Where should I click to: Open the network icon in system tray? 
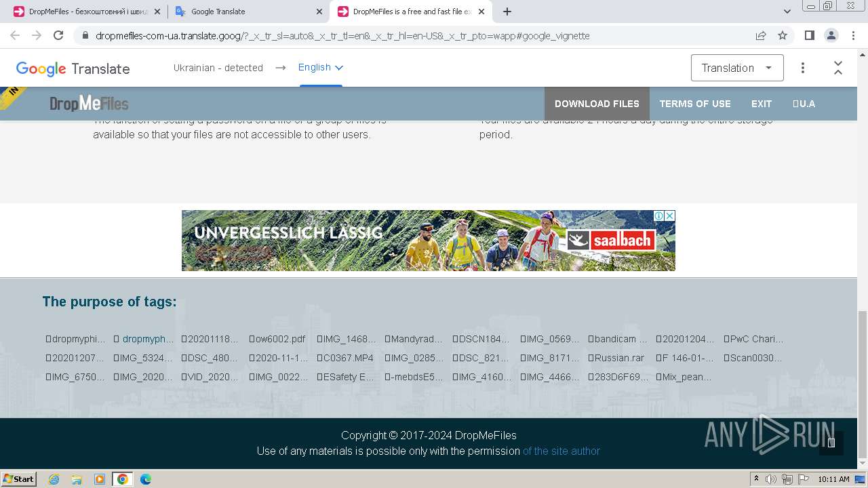787,479
